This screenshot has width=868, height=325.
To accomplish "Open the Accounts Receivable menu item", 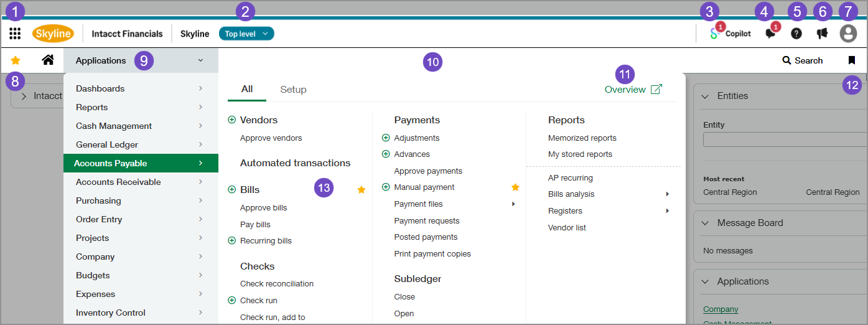I will tap(141, 182).
